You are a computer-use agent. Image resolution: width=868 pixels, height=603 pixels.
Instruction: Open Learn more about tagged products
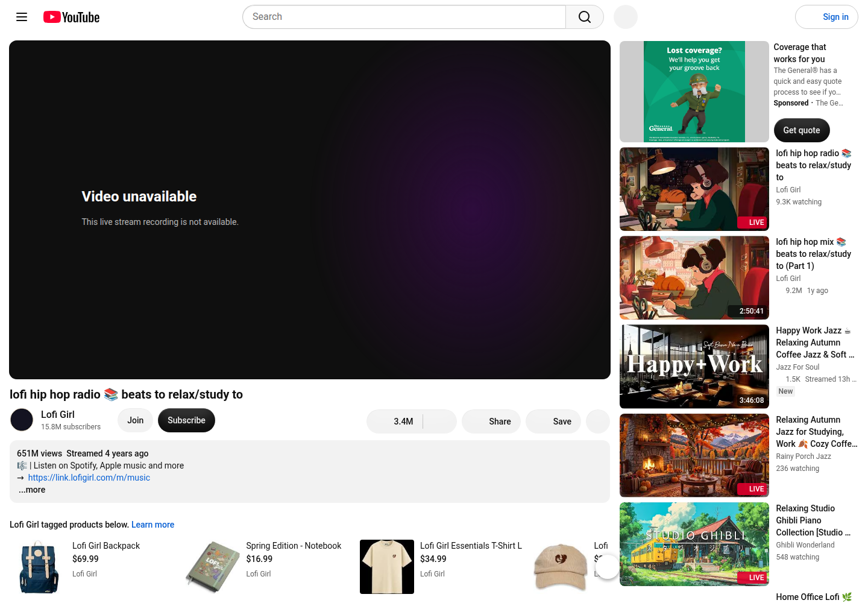click(x=153, y=525)
